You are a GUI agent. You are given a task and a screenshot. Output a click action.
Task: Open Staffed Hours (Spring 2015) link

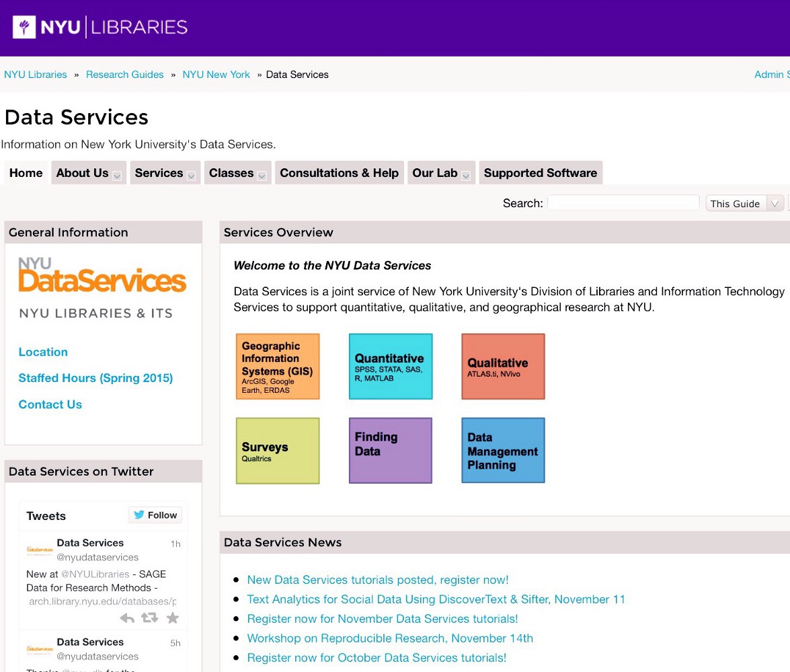click(x=95, y=378)
